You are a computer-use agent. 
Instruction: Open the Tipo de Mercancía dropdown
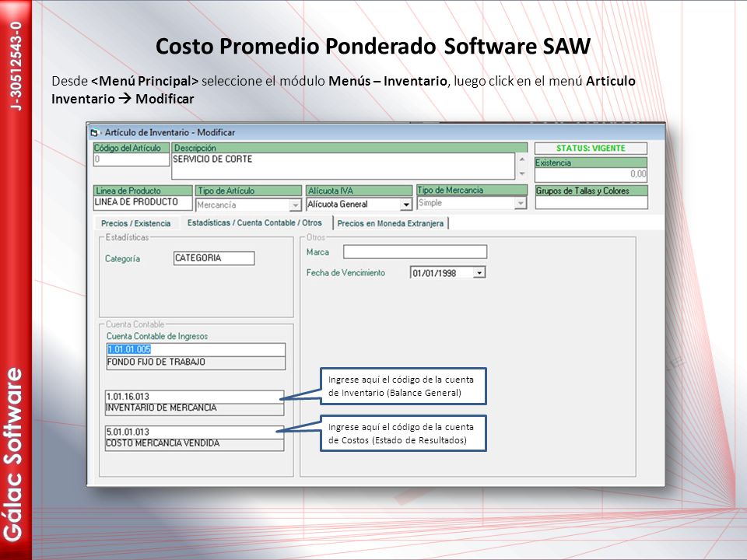coord(521,203)
